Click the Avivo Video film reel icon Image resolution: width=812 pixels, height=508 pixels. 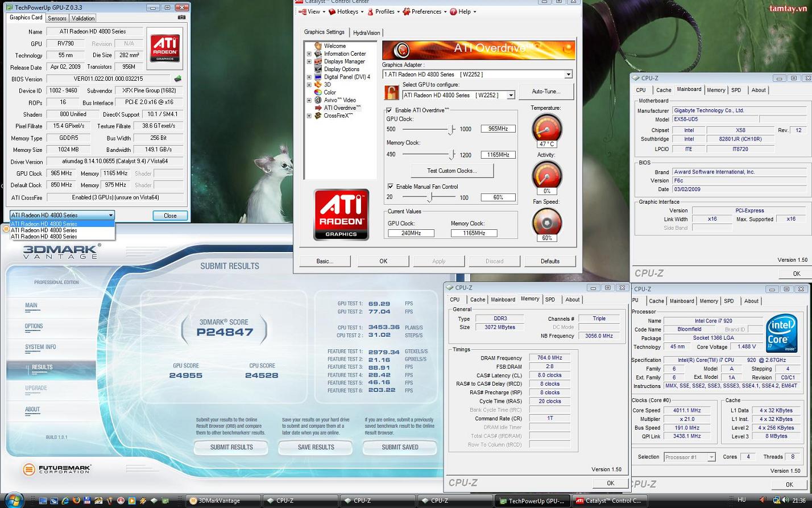tap(318, 100)
